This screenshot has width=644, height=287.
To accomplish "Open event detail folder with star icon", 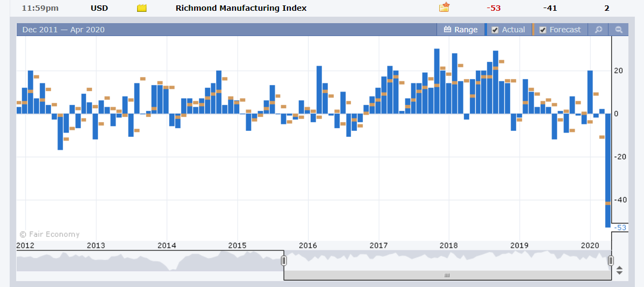I will [x=444, y=7].
